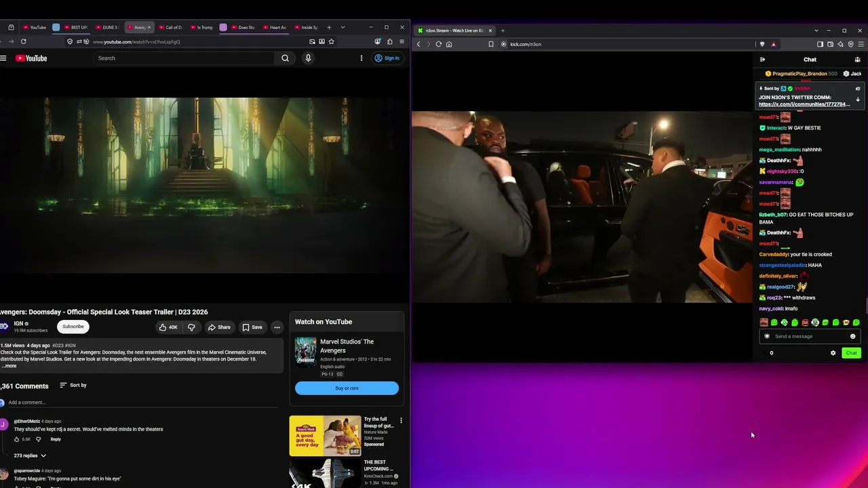Open a new tab in Kick window
868x488 pixels.
pos(502,30)
